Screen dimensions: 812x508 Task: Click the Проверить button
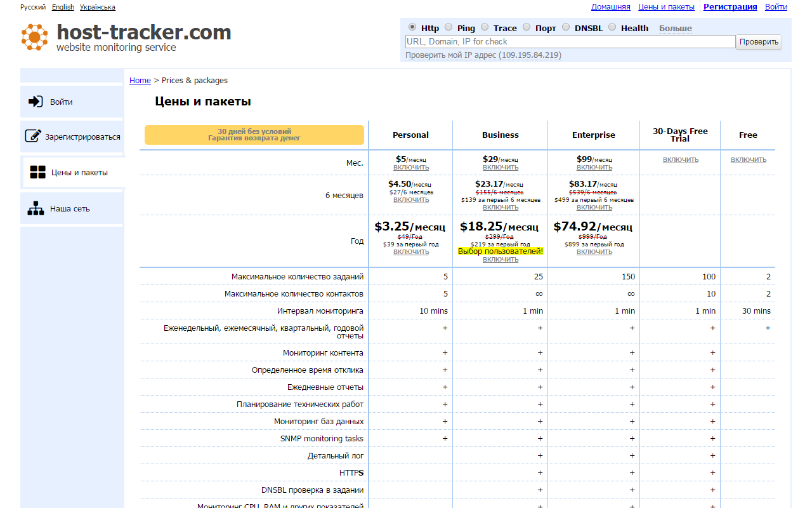point(759,42)
